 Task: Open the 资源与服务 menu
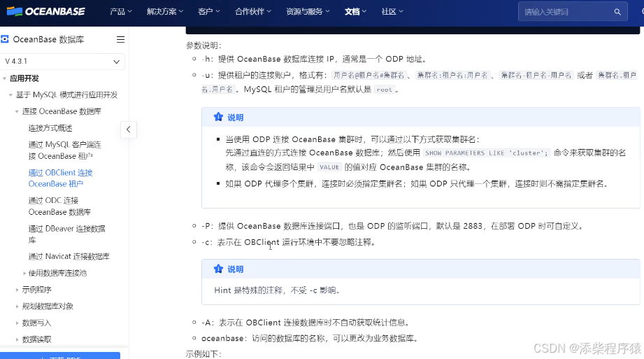click(308, 11)
